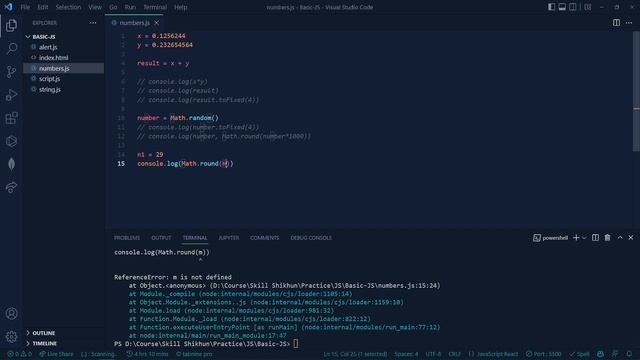Open the Live Share icon in activity bar

11,187
